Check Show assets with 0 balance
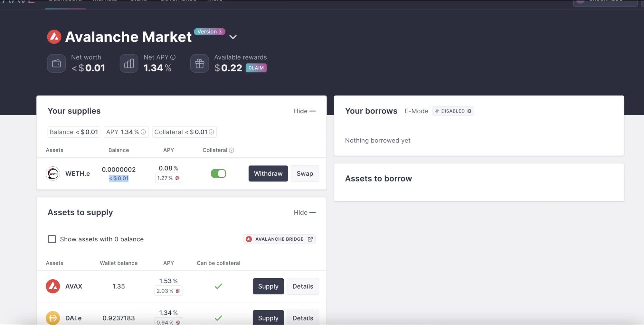 click(52, 239)
